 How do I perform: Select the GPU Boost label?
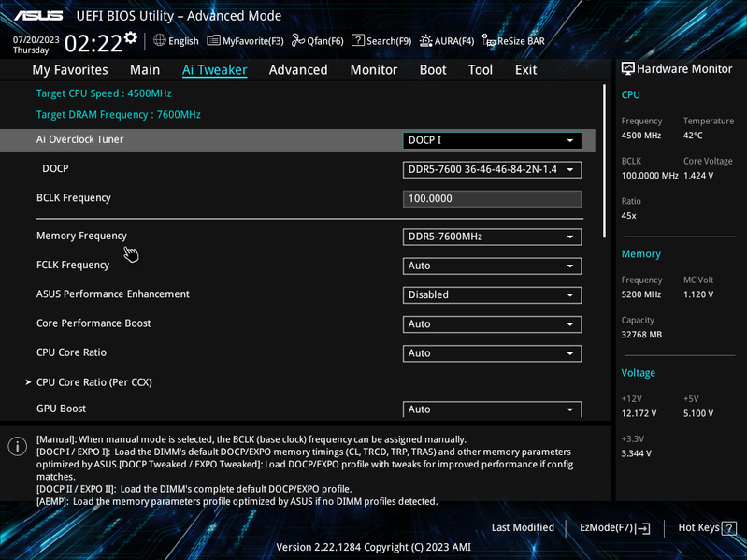pyautogui.click(x=61, y=409)
